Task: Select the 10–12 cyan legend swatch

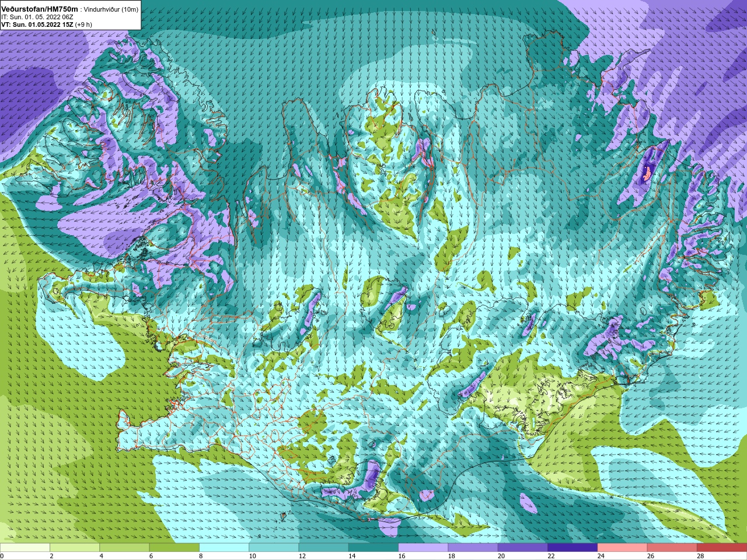Action: [x=274, y=548]
